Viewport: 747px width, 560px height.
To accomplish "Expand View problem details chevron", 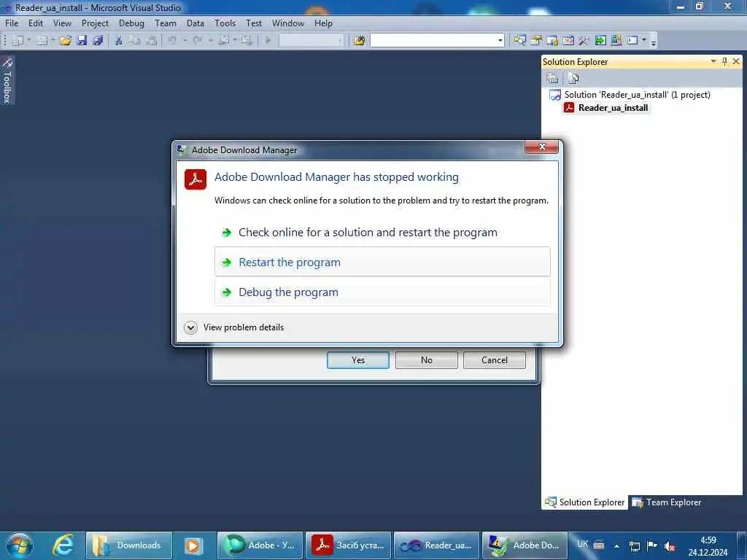I will pos(190,327).
